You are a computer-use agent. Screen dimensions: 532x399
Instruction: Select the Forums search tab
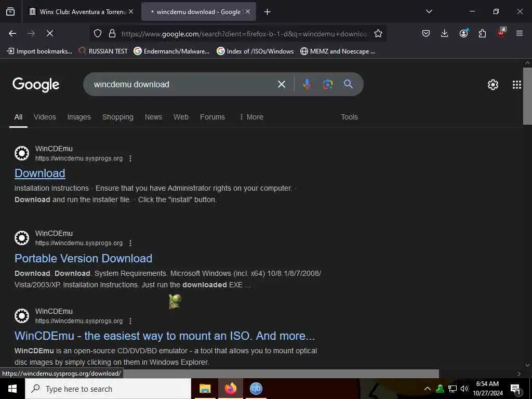[212, 117]
